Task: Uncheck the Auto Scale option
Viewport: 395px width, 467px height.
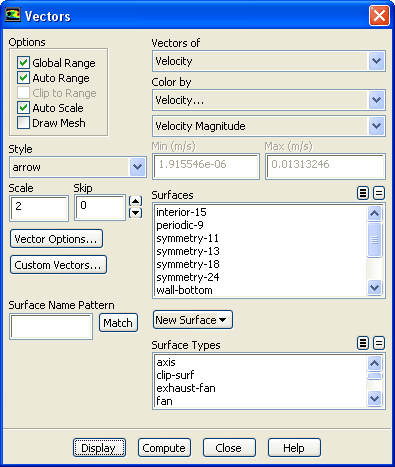Action: (23, 107)
